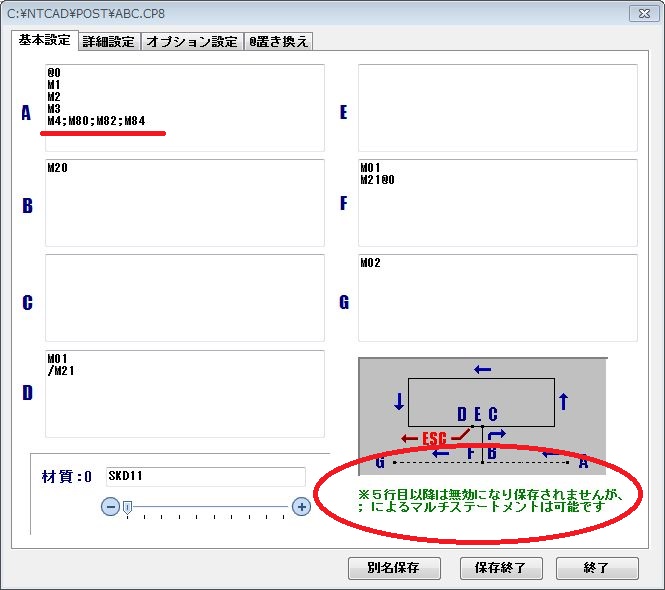The image size is (665, 590).
Task: Click text box F containing M21@0
Action: (497, 203)
